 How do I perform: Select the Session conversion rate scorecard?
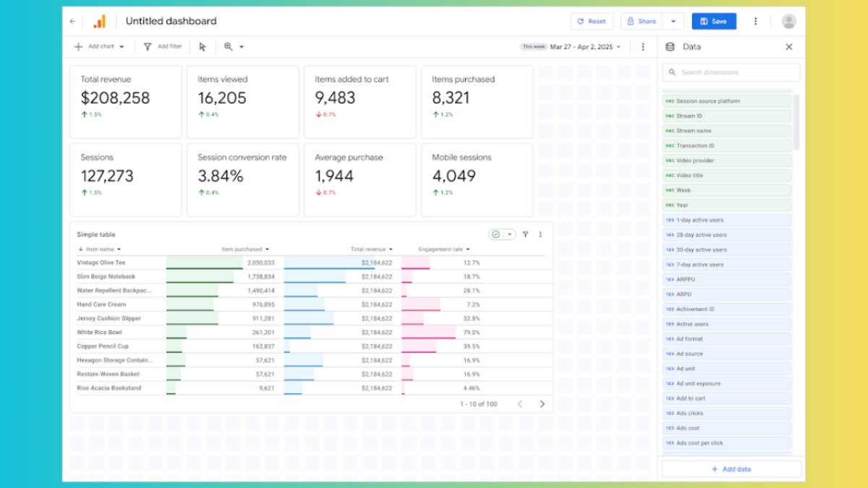(x=243, y=180)
